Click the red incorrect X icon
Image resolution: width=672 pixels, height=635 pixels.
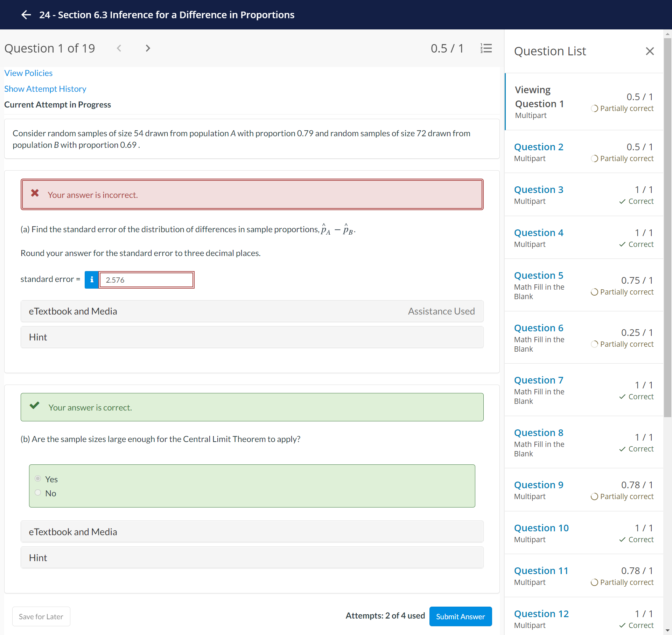(35, 193)
